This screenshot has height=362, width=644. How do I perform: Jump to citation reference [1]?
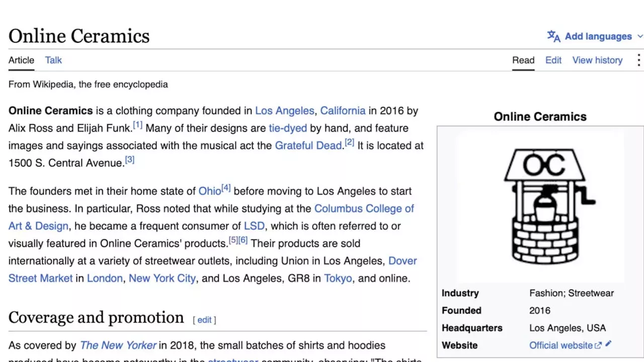tap(137, 125)
